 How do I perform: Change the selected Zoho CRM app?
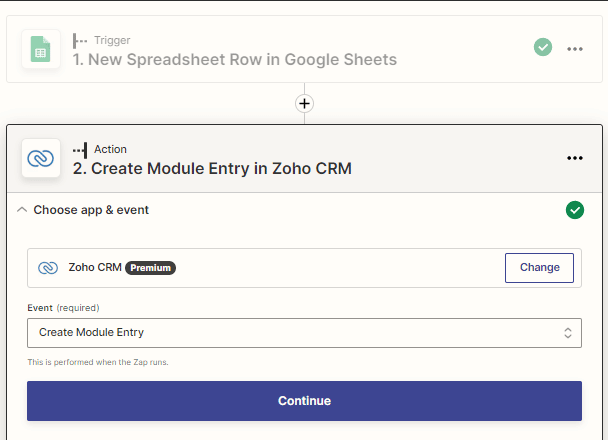coord(539,268)
